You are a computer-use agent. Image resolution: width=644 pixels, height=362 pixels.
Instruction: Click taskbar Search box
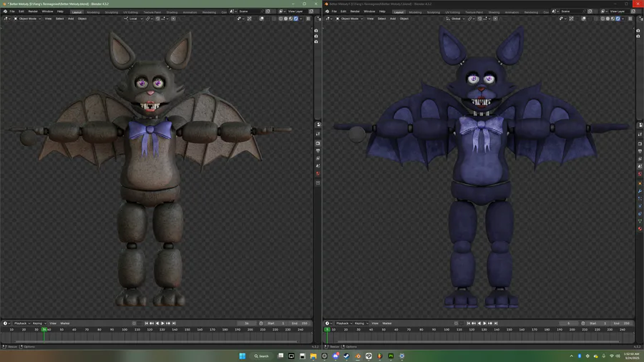pos(261,356)
